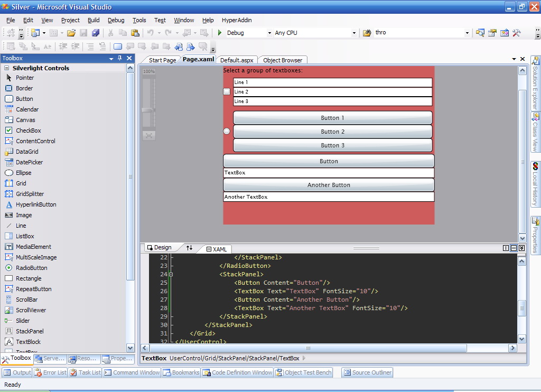Click the Another TextBox field in designer

coord(329,197)
